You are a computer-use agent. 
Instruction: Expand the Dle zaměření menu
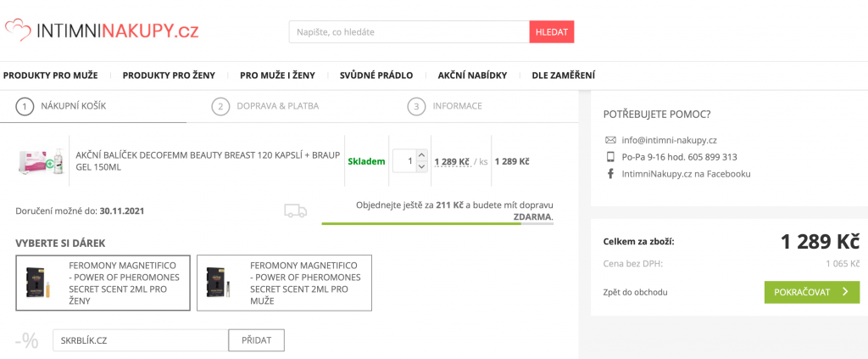(x=563, y=75)
